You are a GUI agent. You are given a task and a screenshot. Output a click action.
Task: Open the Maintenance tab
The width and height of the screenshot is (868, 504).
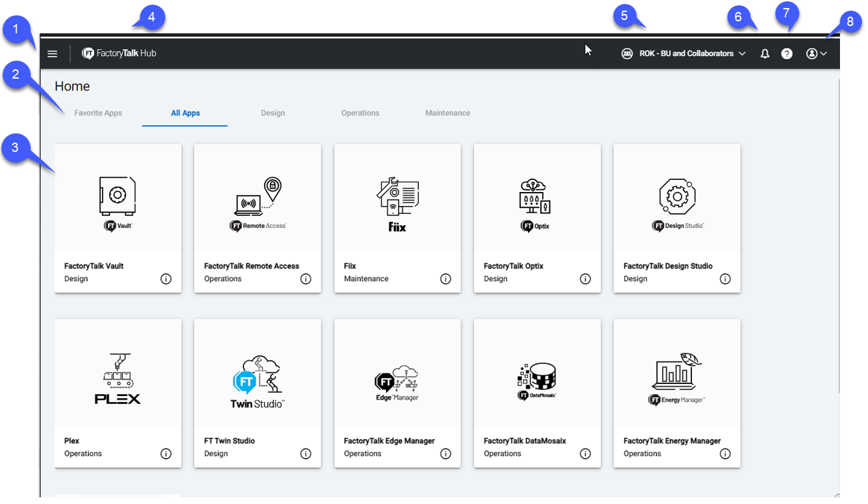pyautogui.click(x=448, y=113)
